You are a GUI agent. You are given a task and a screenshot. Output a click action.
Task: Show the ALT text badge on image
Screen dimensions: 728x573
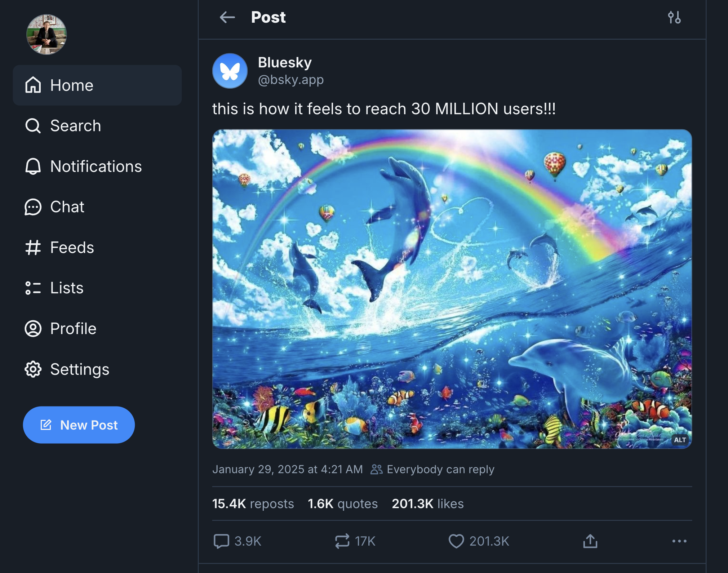pos(680,440)
